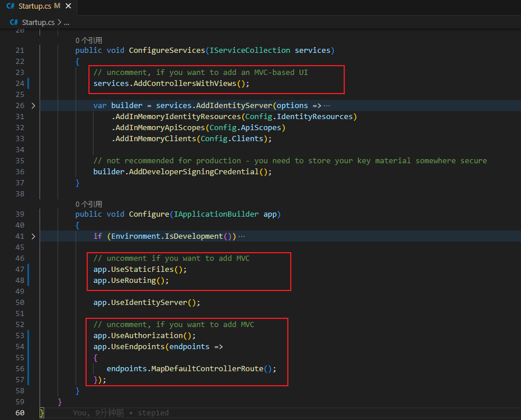Select the Startup.cs editor tab
Image resolution: width=521 pixels, height=420 pixels.
pyautogui.click(x=38, y=6)
